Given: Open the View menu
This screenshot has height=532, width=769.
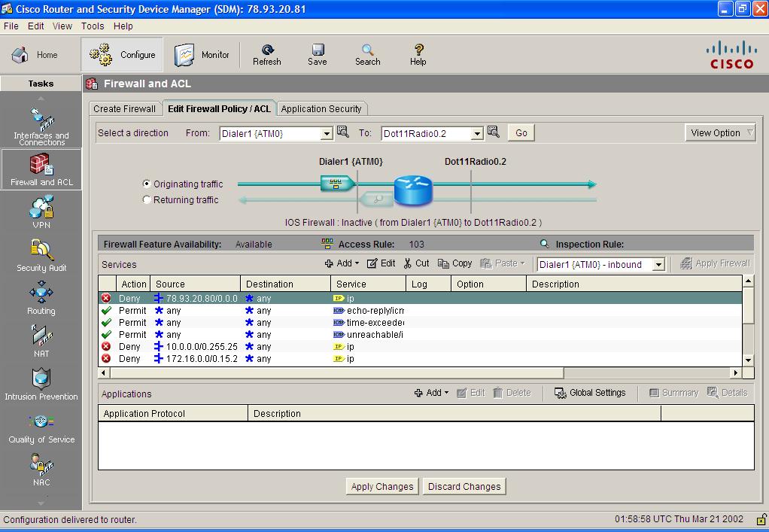Looking at the screenshot, I should (x=62, y=26).
